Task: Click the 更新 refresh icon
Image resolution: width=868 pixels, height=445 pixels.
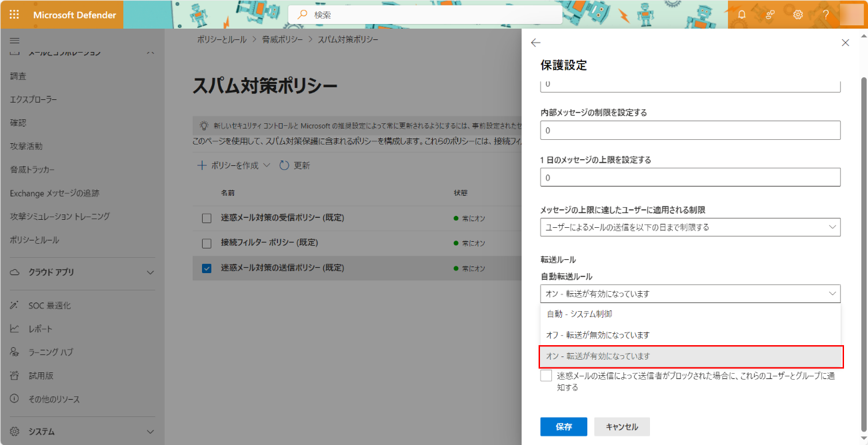Action: click(284, 165)
